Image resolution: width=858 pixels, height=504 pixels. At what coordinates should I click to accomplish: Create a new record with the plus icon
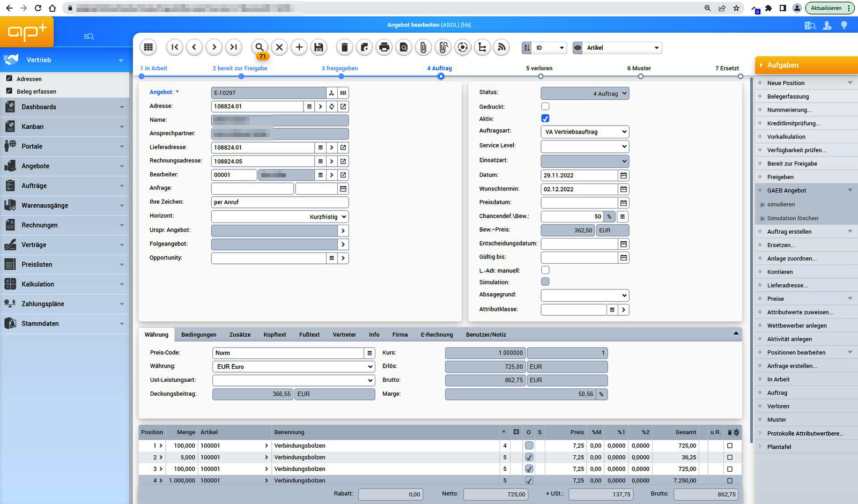click(299, 47)
